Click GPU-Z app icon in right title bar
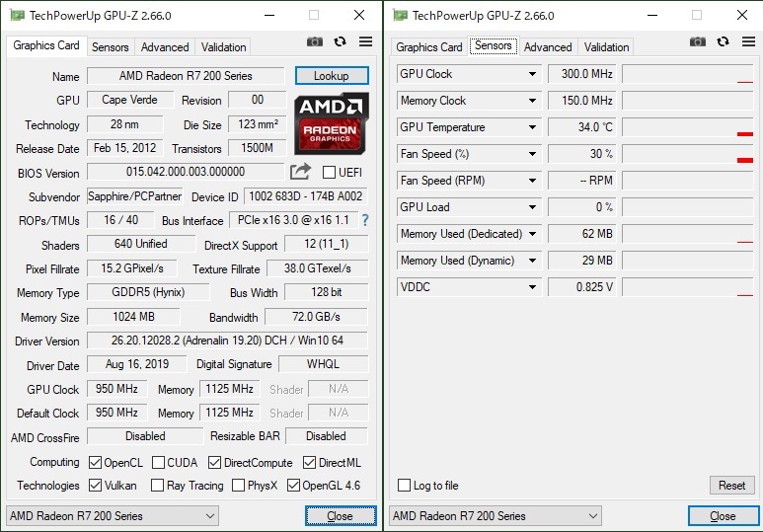 click(x=401, y=15)
